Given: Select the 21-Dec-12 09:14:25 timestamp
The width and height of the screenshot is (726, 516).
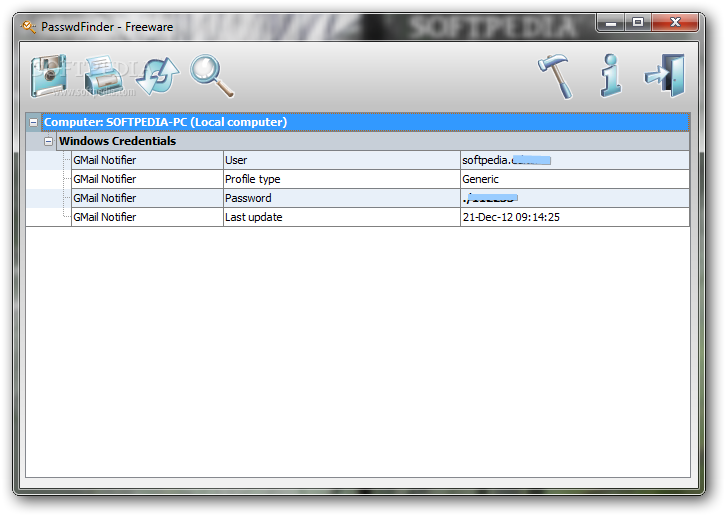Looking at the screenshot, I should [575, 217].
